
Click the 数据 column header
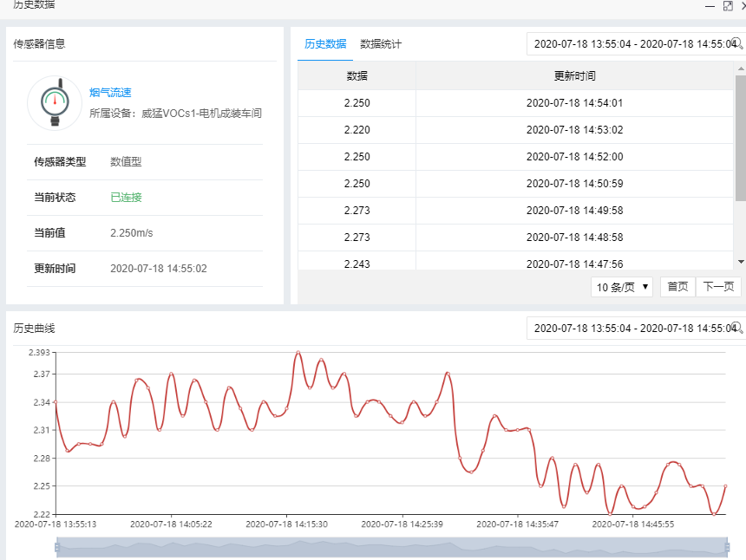[x=357, y=75]
